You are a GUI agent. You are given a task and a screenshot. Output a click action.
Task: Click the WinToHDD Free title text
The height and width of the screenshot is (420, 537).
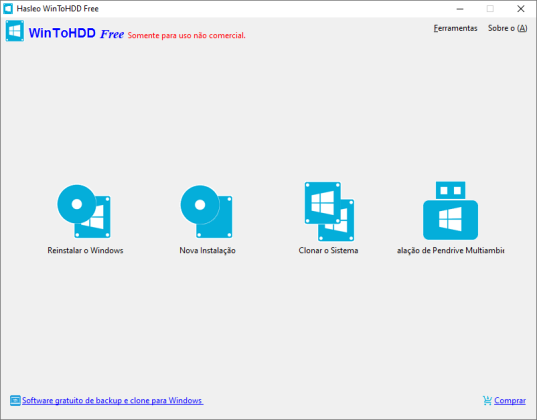[x=76, y=34]
